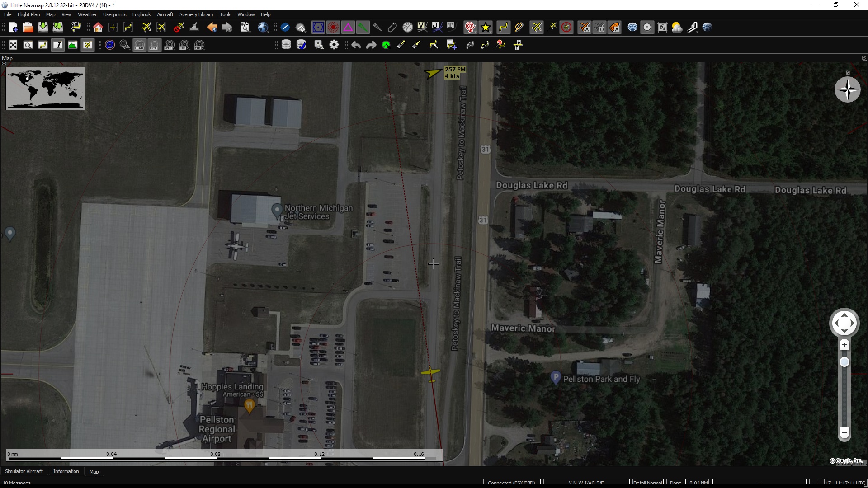Open the search window icon
This screenshot has width=868, height=488.
[x=28, y=45]
